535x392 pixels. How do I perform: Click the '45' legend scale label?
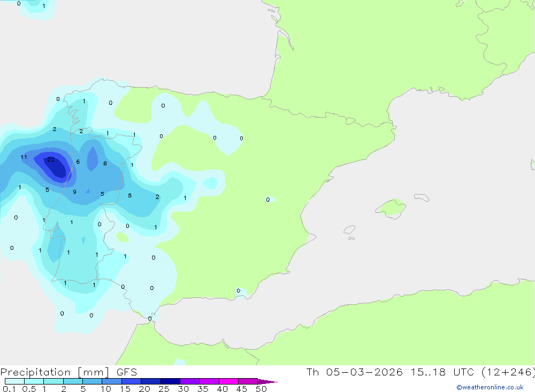coord(242,389)
